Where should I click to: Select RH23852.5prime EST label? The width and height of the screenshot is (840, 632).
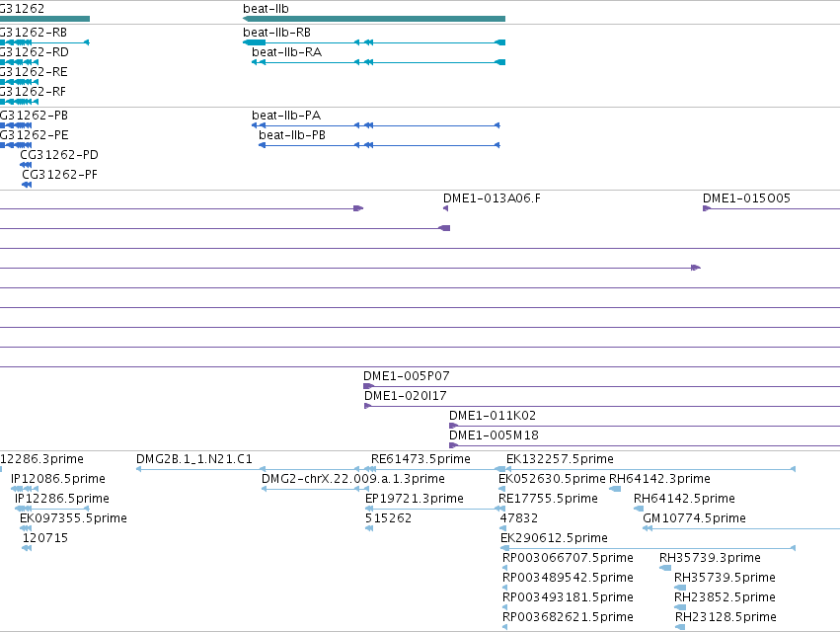pos(725,598)
